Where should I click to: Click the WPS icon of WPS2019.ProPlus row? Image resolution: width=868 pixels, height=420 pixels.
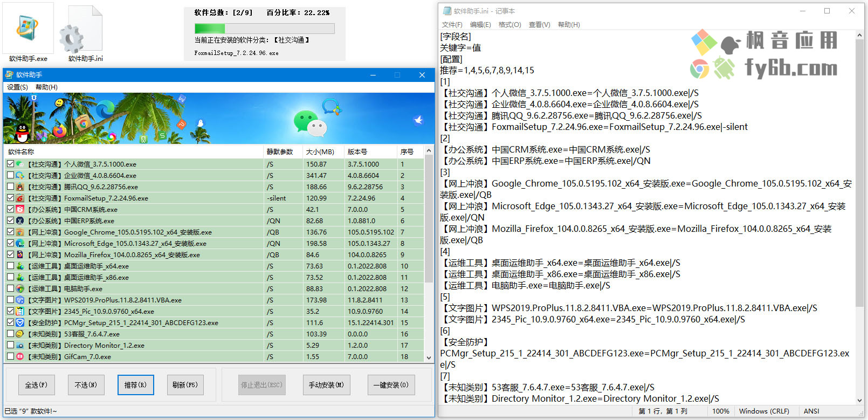click(20, 300)
